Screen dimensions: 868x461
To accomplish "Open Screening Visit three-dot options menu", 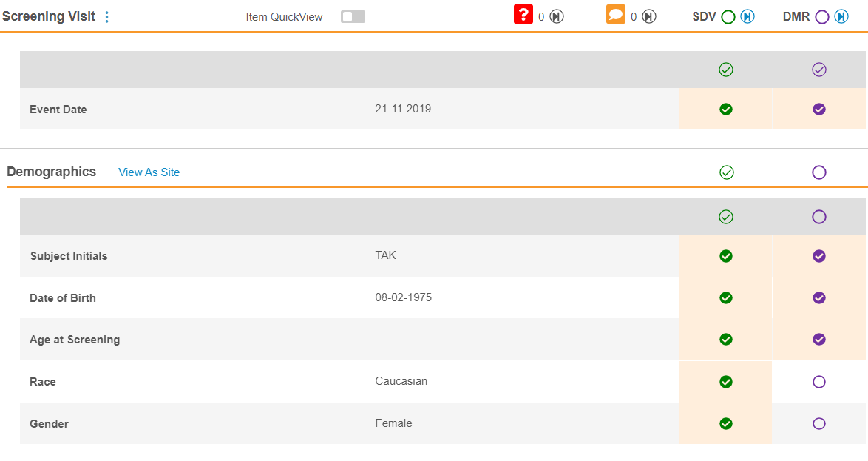I will click(x=107, y=17).
